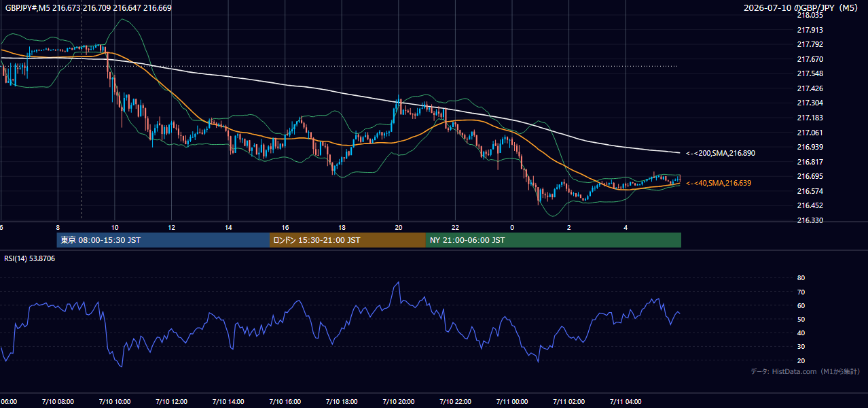Click hour label 18 under price chart
Viewport: 868px width, 408px height.
click(342, 227)
